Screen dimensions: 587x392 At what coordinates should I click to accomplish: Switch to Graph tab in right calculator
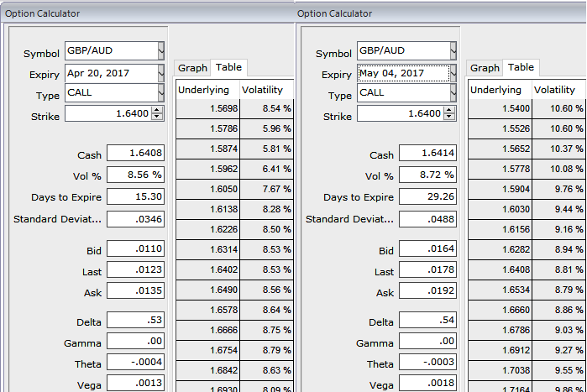(485, 68)
